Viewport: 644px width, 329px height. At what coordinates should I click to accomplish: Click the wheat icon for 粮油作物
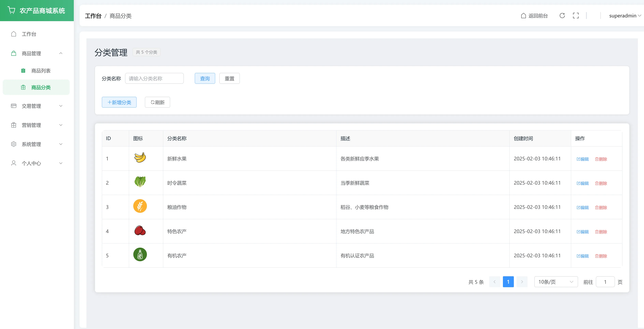click(140, 206)
